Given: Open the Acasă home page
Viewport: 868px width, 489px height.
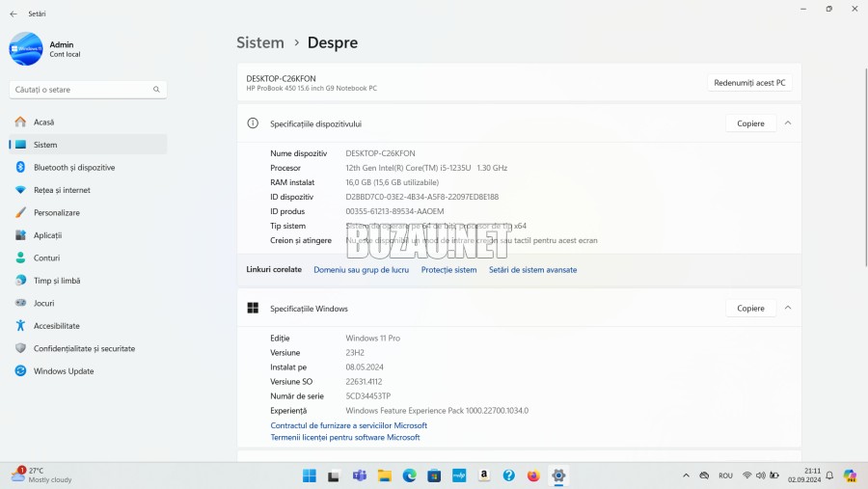Looking at the screenshot, I should (88, 122).
